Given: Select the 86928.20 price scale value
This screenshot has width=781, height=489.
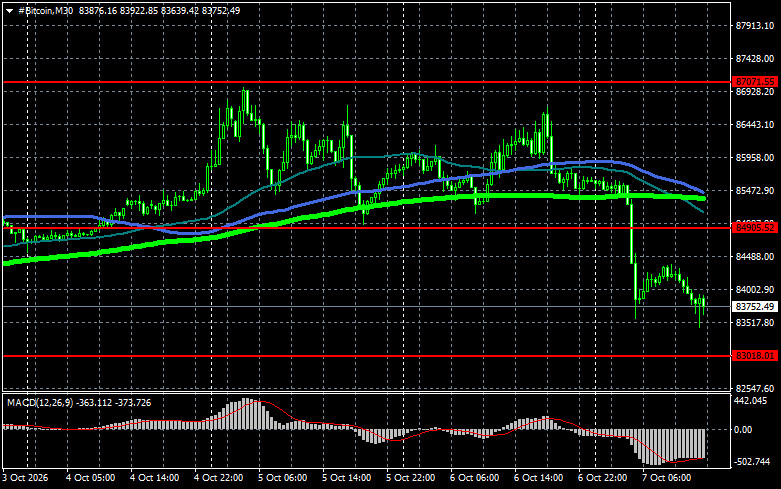Looking at the screenshot, I should (755, 92).
